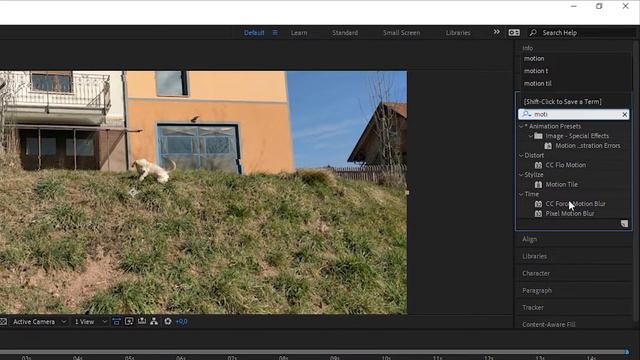Select the CC Flo Motion effect

(566, 165)
